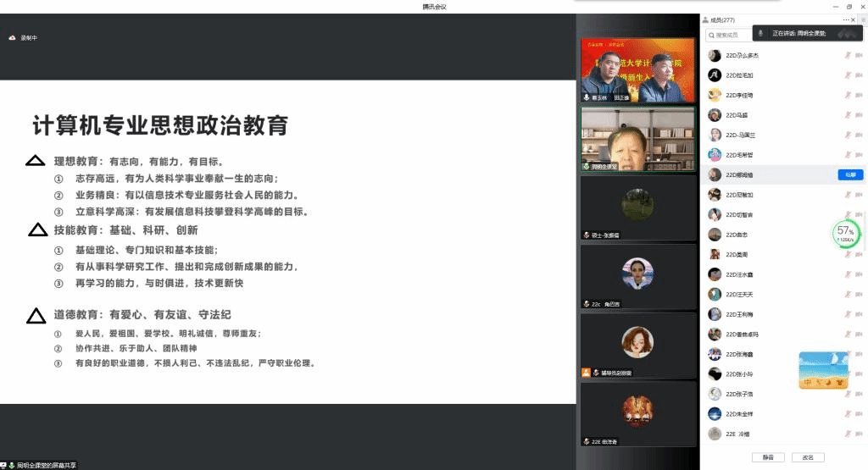Click the blue button on the highlighted member row
The height and width of the screenshot is (470, 868).
tap(849, 174)
